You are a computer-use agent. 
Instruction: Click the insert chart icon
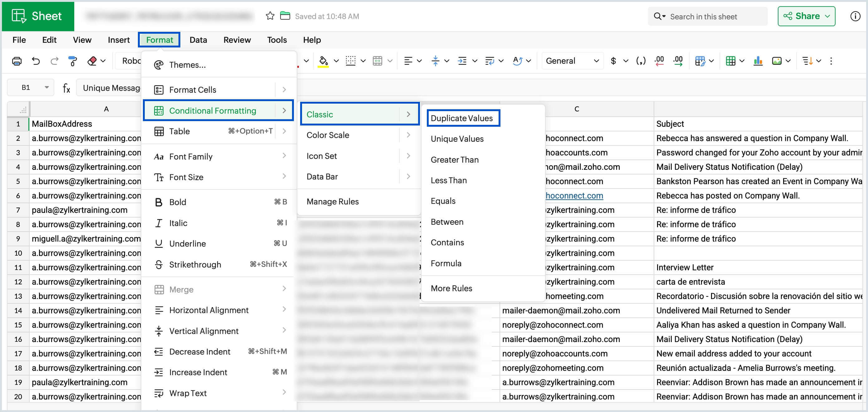tap(758, 61)
